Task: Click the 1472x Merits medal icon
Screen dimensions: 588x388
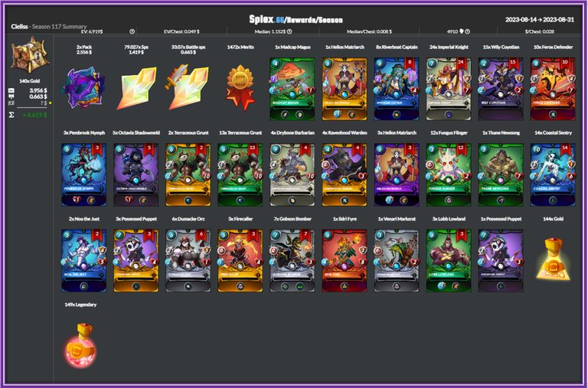Action: tap(240, 87)
